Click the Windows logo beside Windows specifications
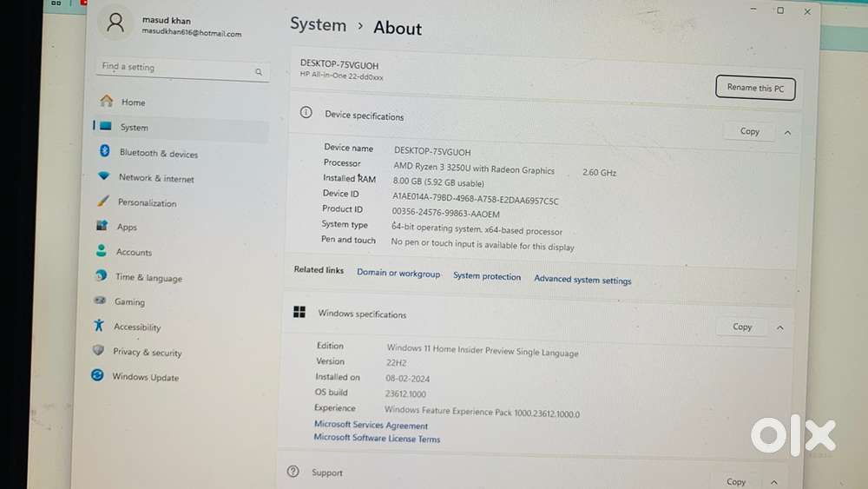 click(299, 312)
